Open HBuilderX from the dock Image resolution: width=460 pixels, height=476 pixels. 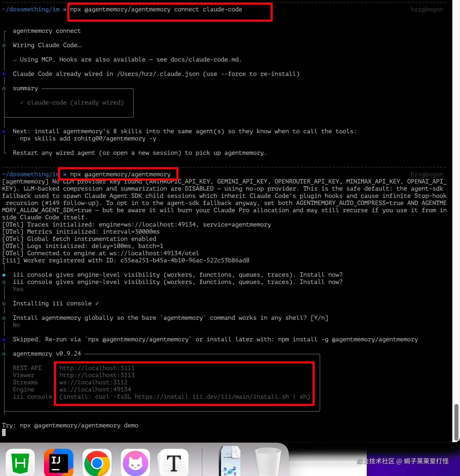click(x=20, y=463)
